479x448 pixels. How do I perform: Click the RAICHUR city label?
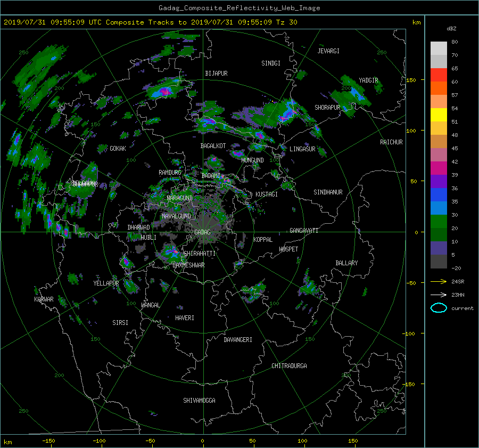tap(391, 142)
